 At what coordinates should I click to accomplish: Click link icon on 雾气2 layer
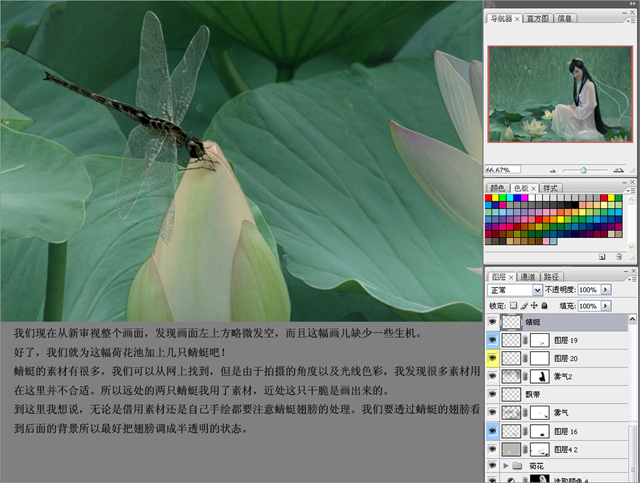525,376
